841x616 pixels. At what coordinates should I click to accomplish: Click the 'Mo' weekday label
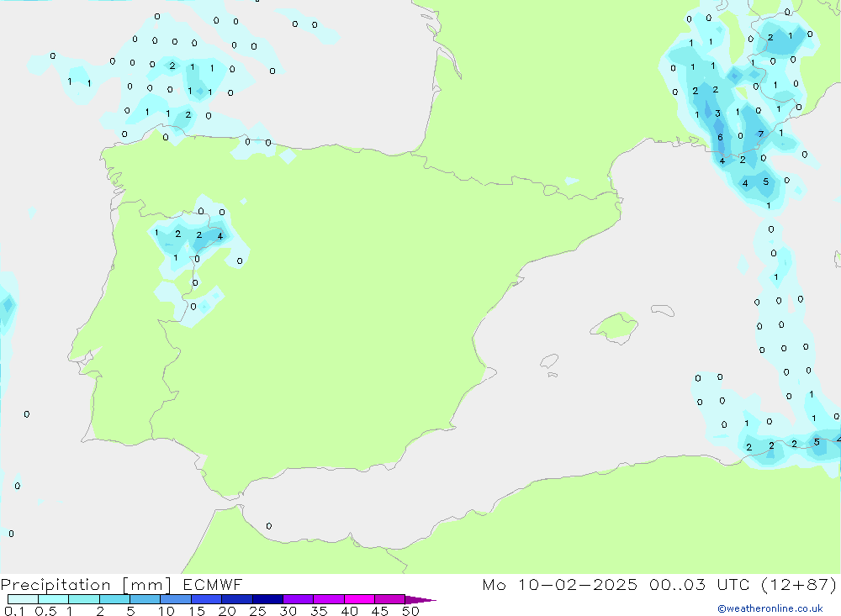tap(494, 584)
